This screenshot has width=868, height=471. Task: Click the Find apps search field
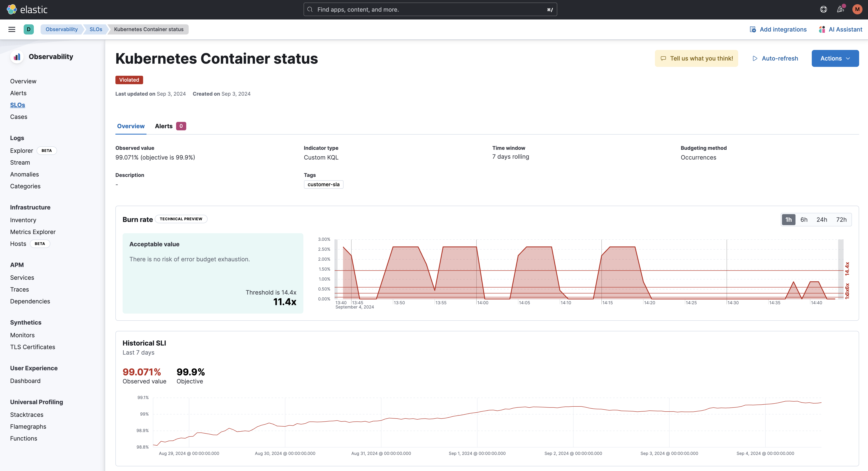[x=430, y=9]
